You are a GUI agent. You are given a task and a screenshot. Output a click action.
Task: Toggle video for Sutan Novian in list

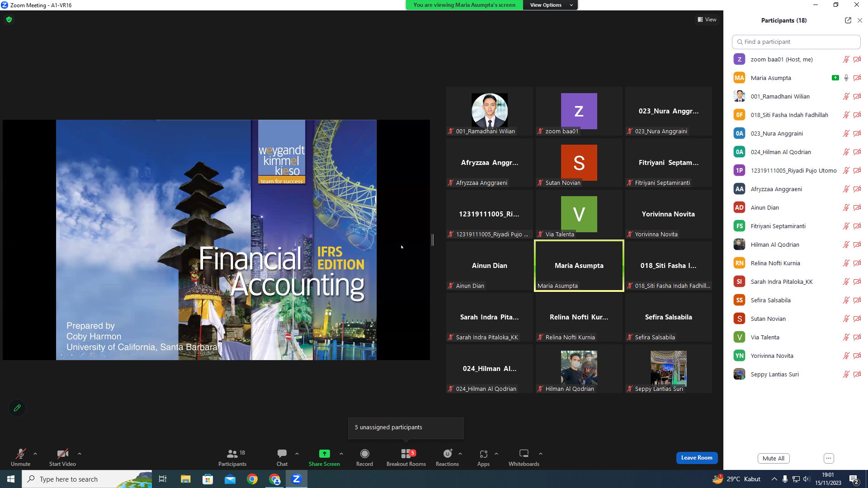857,319
